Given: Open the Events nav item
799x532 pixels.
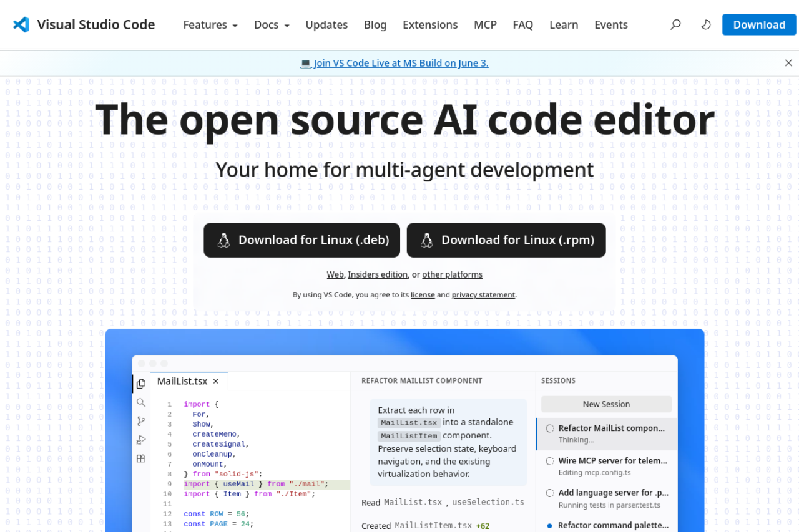Looking at the screenshot, I should [x=611, y=25].
